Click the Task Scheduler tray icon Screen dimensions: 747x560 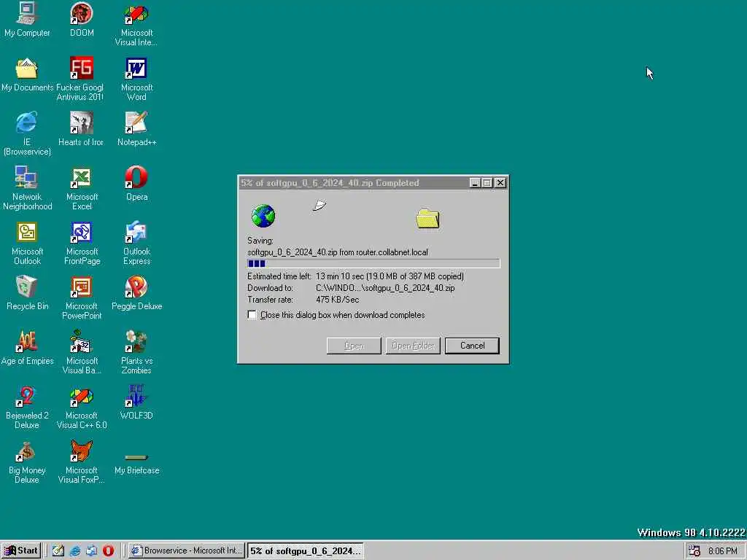pos(694,551)
